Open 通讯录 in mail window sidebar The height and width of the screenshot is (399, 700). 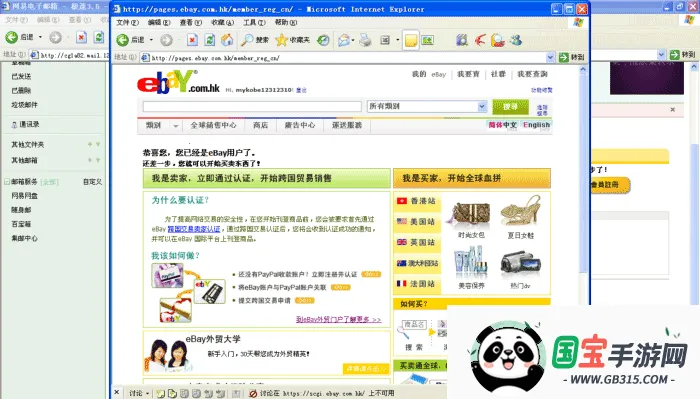[25, 125]
